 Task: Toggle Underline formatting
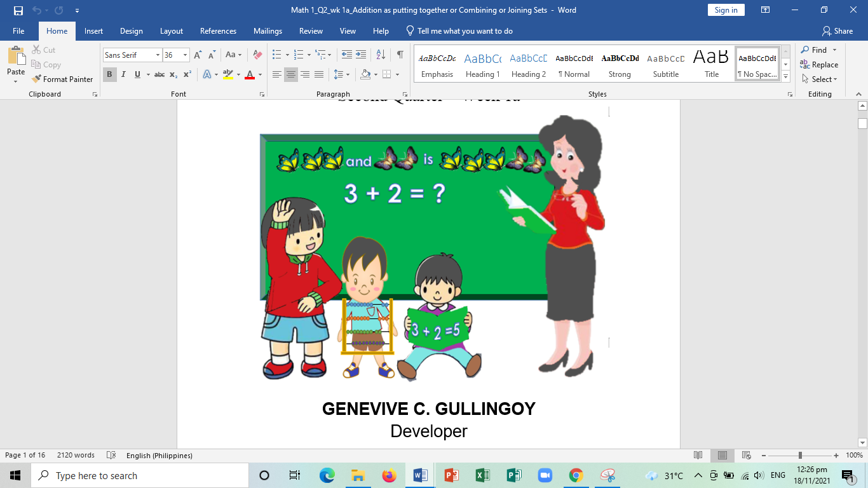(137, 74)
